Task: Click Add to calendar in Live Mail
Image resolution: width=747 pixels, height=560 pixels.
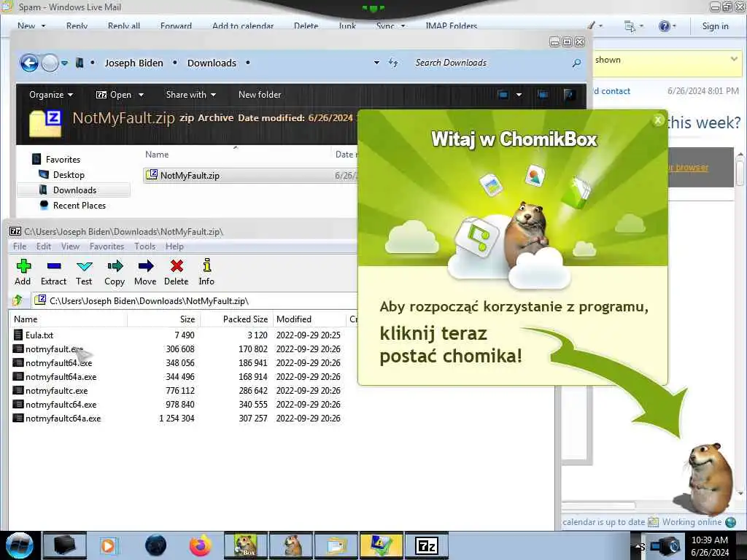Action: pos(243,26)
